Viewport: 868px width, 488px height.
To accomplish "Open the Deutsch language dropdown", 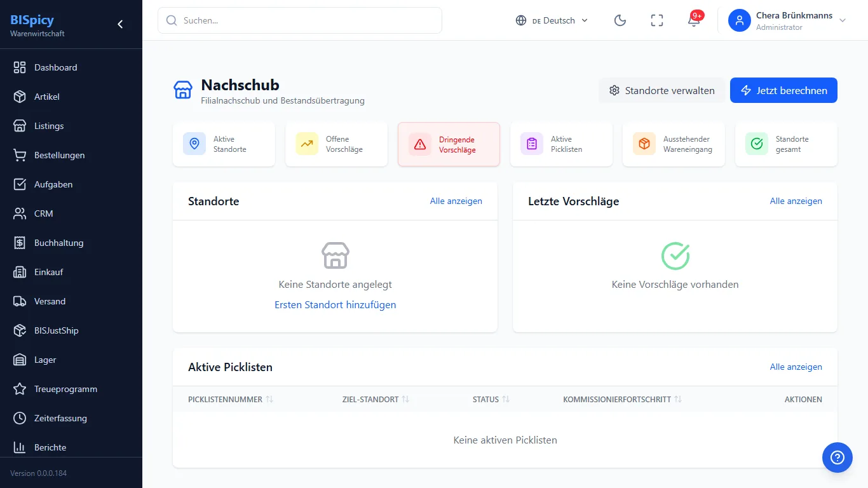I will coord(552,20).
